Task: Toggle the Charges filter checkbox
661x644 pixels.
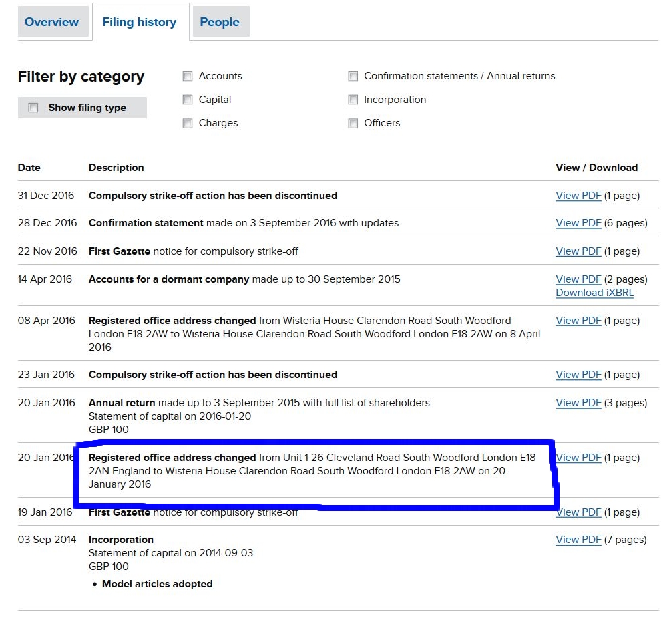Action: tap(188, 123)
